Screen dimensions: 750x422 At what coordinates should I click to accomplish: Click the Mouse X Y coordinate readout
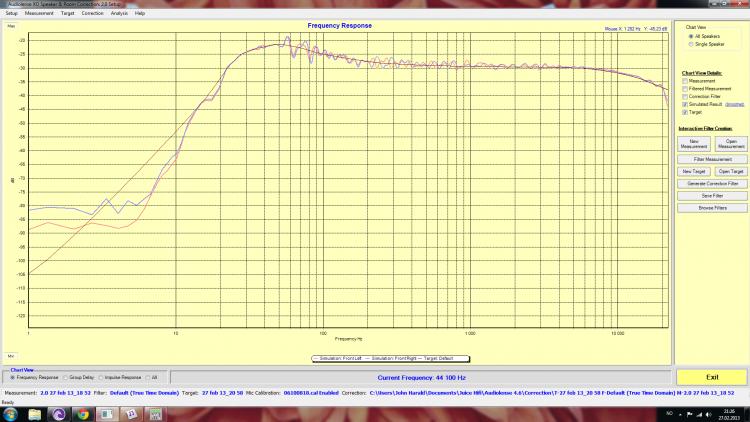[x=636, y=29]
